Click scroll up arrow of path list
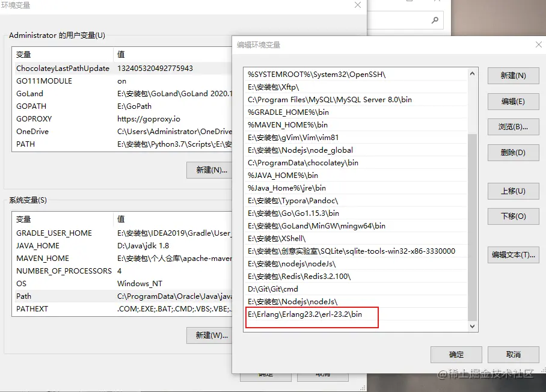 coord(472,73)
